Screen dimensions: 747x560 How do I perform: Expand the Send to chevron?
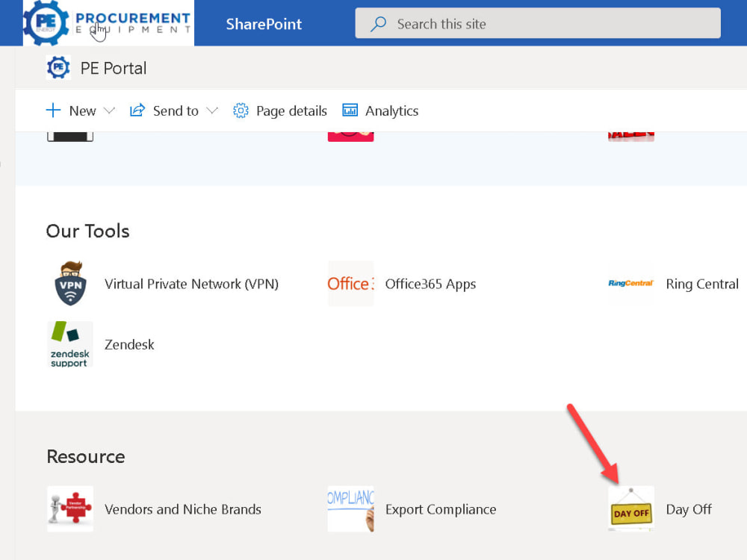pyautogui.click(x=212, y=111)
